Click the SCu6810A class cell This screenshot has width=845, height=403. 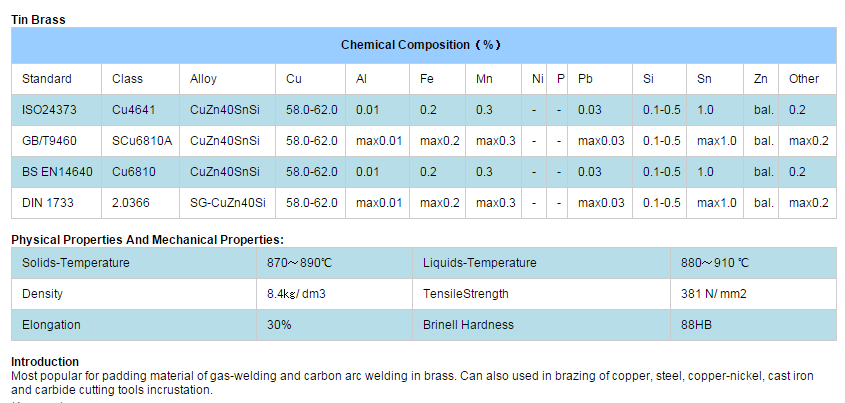pos(142,141)
